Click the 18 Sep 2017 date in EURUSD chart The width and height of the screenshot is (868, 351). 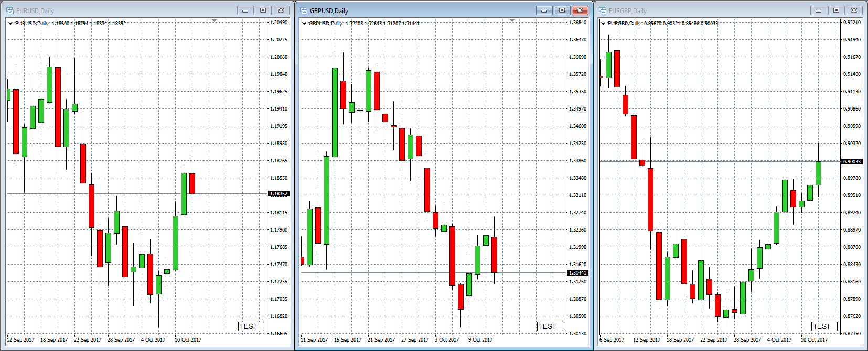[54, 340]
